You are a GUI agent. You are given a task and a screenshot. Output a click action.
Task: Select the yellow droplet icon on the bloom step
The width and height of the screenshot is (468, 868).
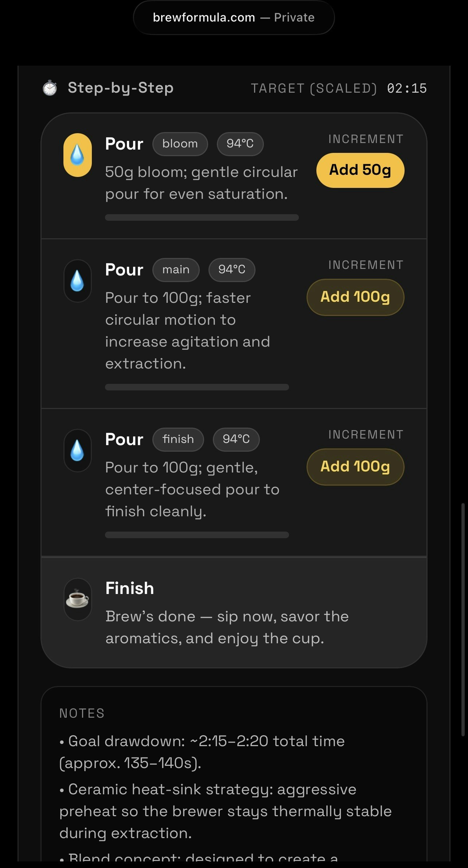point(77,155)
